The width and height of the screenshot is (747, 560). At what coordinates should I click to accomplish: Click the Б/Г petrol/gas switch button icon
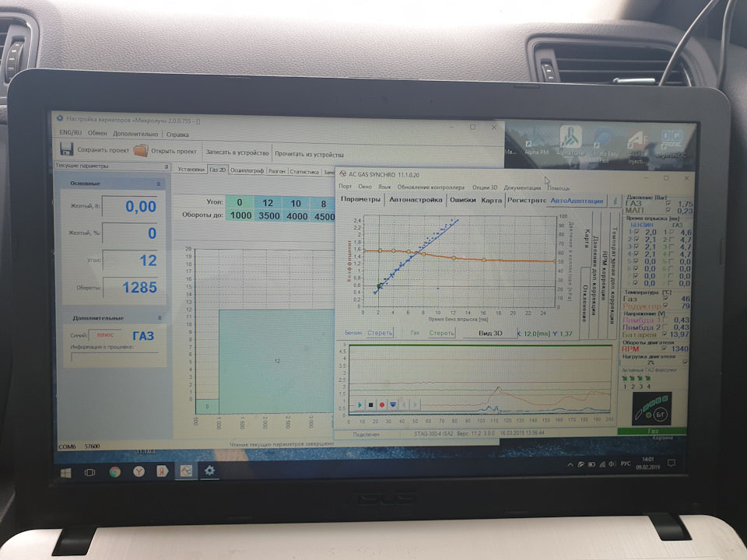661,415
